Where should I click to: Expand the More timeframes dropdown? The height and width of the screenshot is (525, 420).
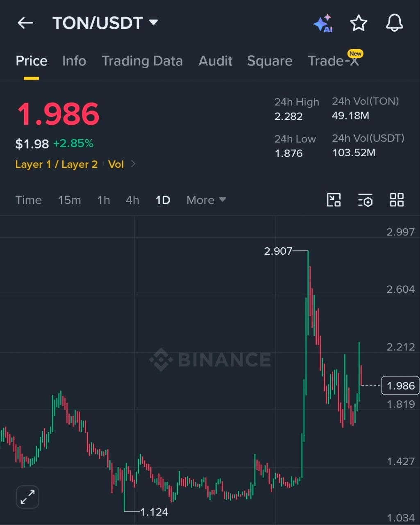click(206, 200)
